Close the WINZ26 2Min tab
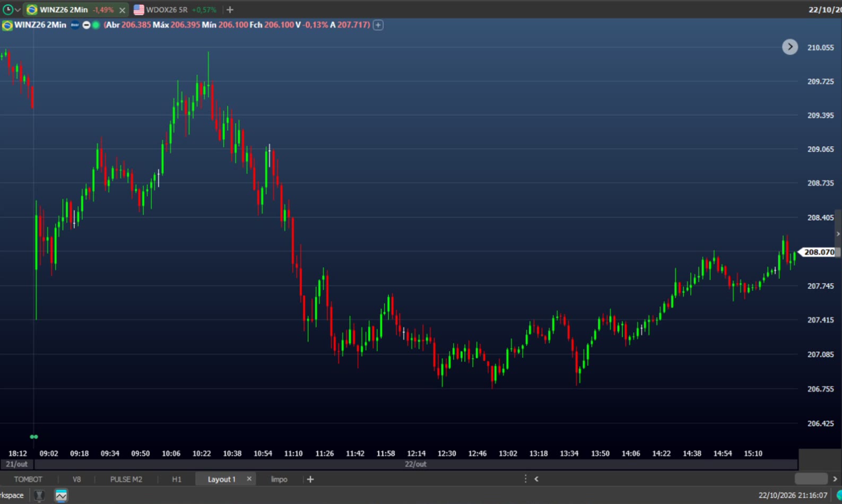 tap(123, 10)
